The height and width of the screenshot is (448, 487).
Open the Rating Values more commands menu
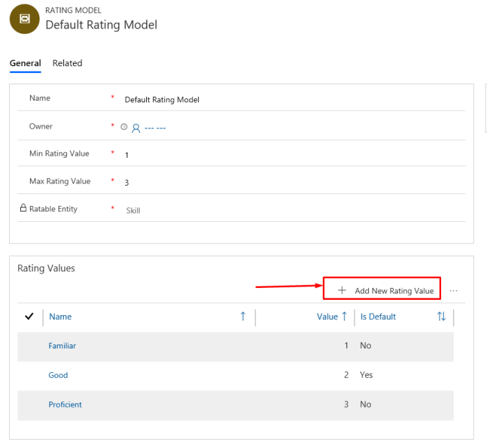[454, 291]
